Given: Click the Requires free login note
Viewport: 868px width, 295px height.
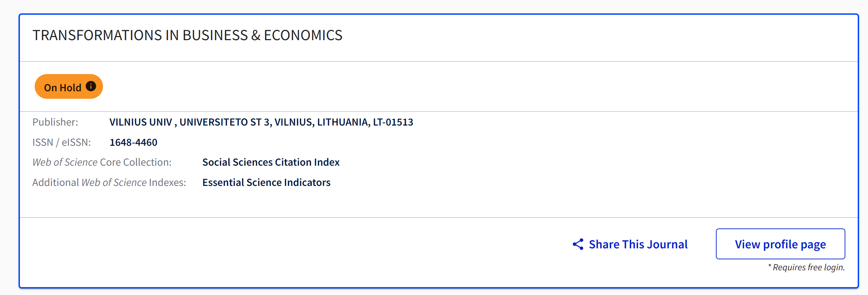Looking at the screenshot, I should [806, 267].
